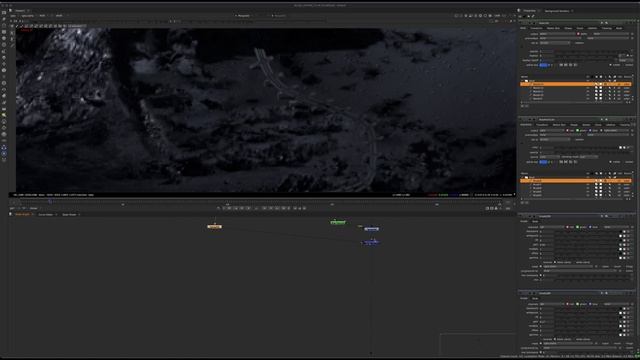This screenshot has height=360, width=640.
Task: Open the Time nodes menu in the left toolbar
Action: click(4, 25)
